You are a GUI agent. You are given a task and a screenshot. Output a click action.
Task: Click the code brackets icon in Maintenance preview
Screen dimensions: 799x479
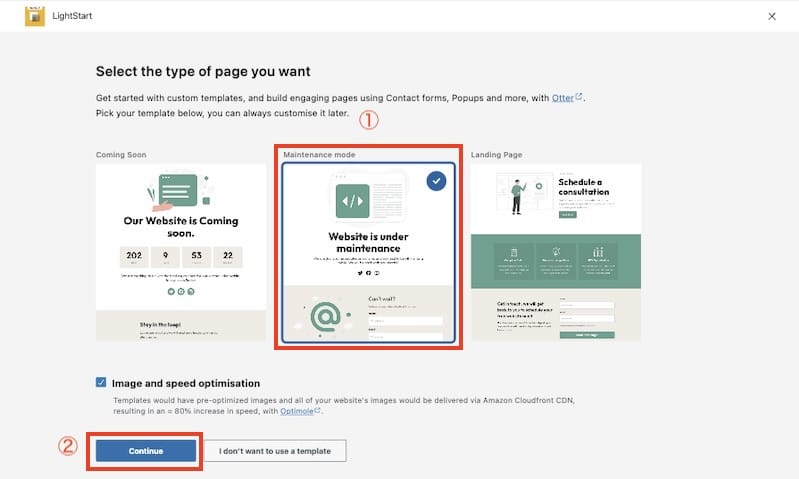(352, 201)
